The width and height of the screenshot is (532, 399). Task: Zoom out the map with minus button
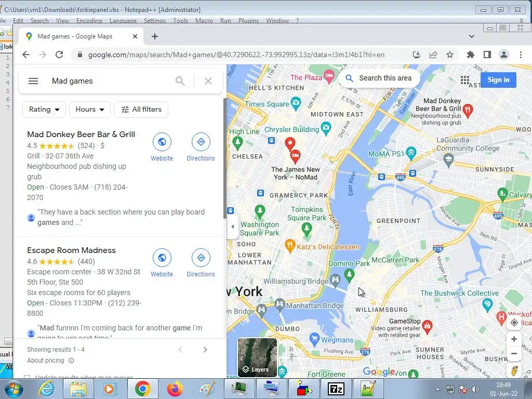514,353
